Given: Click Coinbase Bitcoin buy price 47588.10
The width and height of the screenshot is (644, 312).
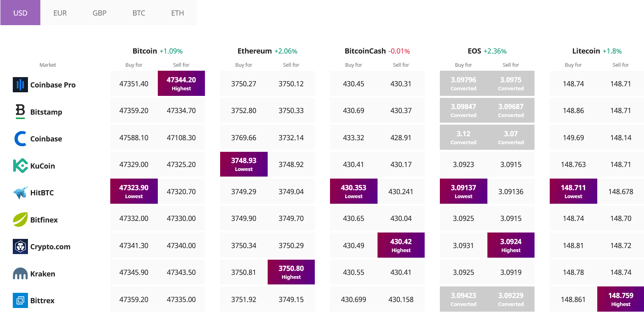Looking at the screenshot, I should [134, 137].
